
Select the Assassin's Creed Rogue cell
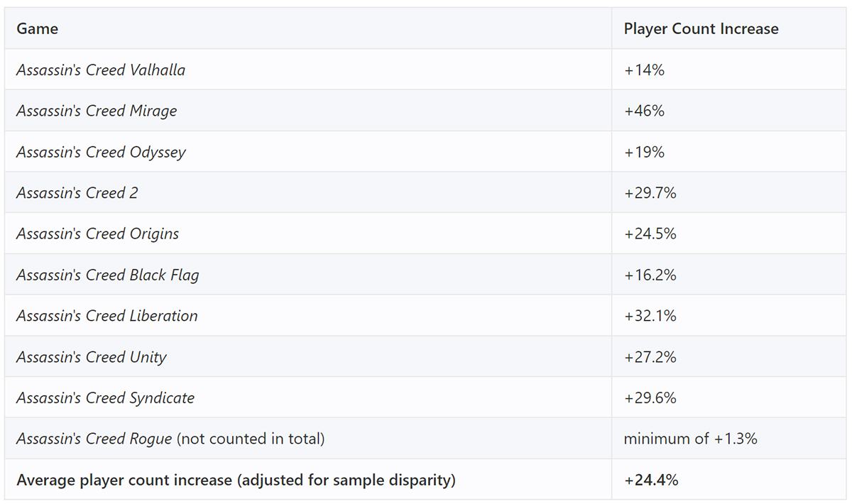(308, 439)
